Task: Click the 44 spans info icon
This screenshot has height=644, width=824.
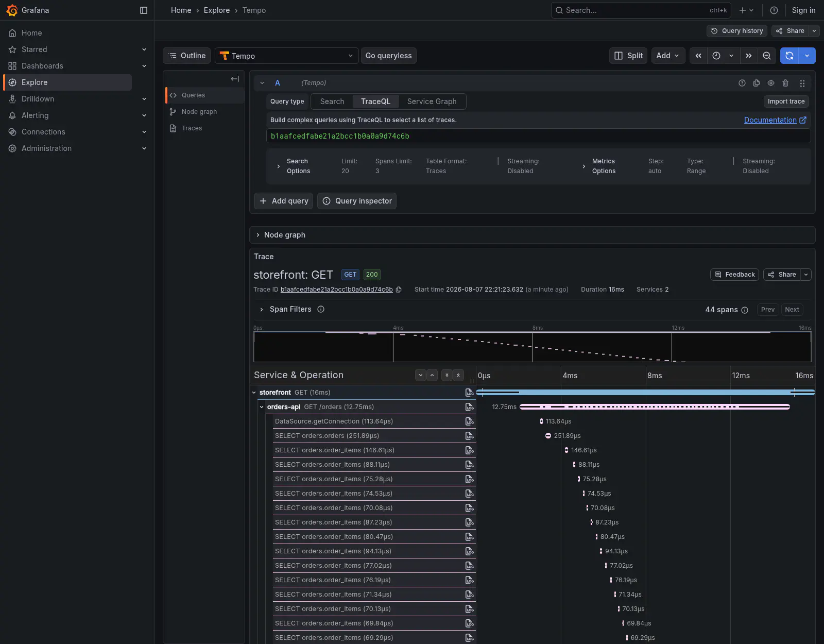Action: [745, 310]
